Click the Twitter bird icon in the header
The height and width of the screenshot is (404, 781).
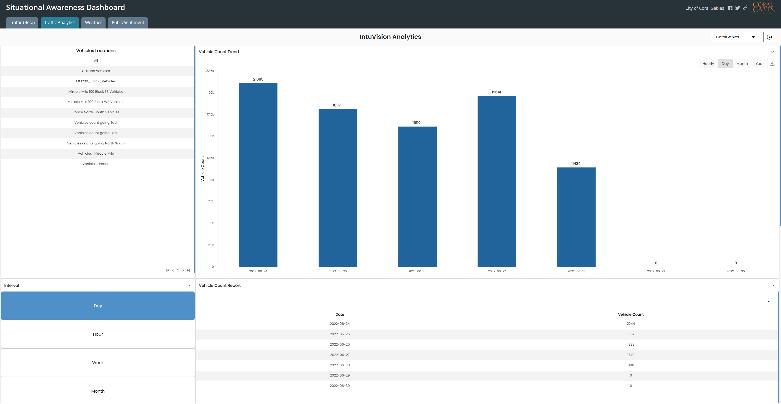pos(738,8)
